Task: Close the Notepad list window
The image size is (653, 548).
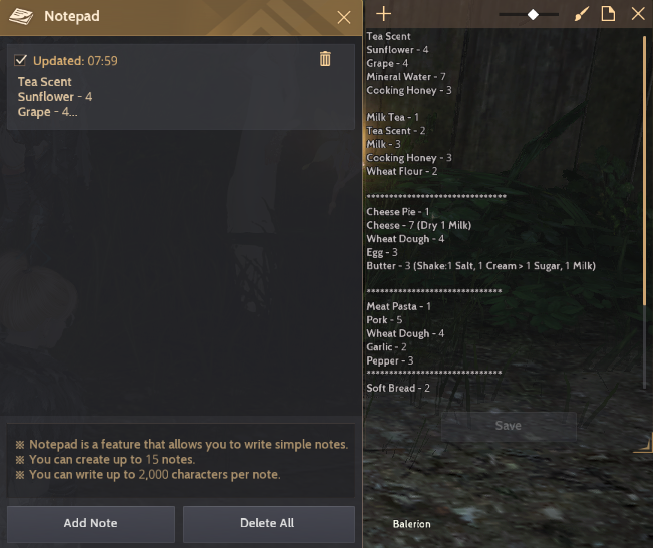Action: point(344,17)
